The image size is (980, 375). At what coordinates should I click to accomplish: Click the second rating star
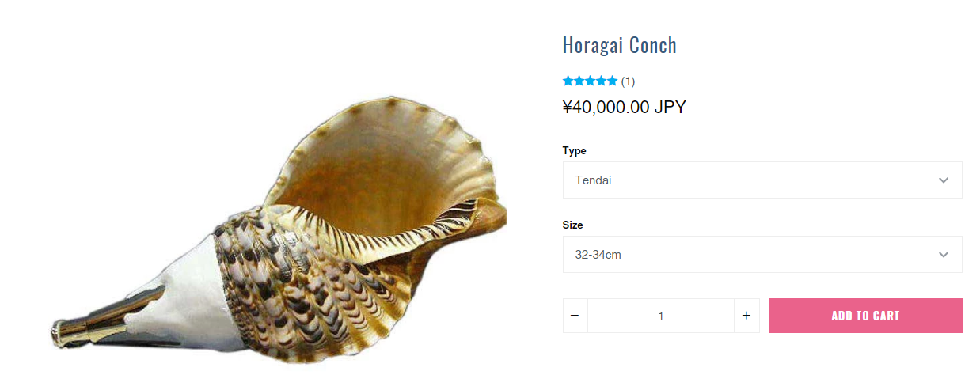click(x=579, y=81)
